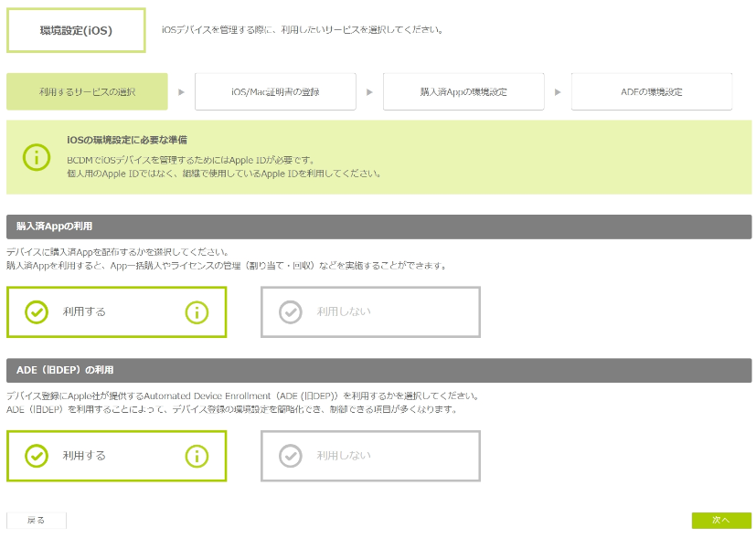This screenshot has width=756, height=538.
Task: Select 利用する for 購入済App usage
Action: (x=84, y=312)
